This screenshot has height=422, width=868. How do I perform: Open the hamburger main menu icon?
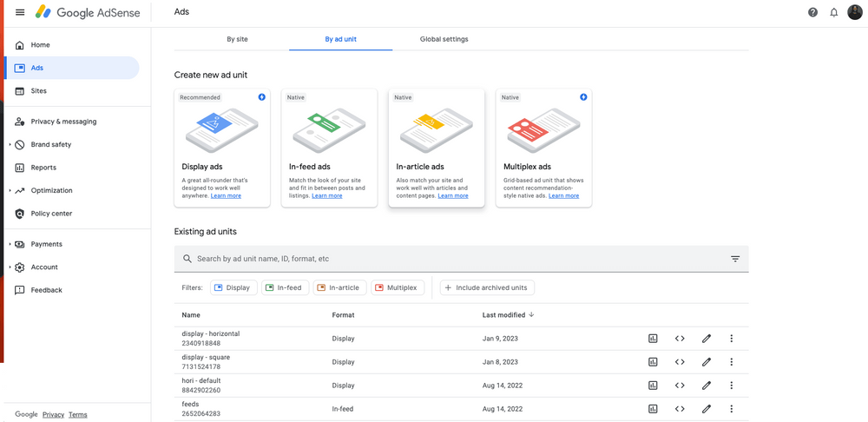(x=20, y=12)
